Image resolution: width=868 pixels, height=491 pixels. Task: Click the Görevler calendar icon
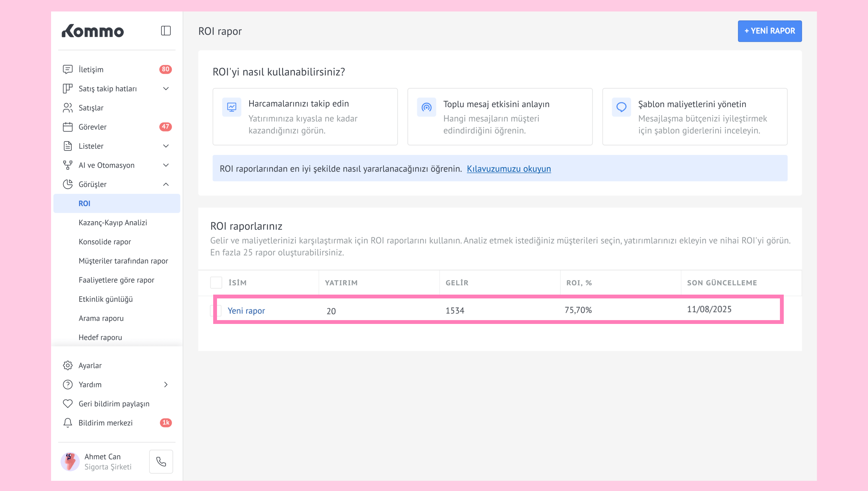pos(68,127)
